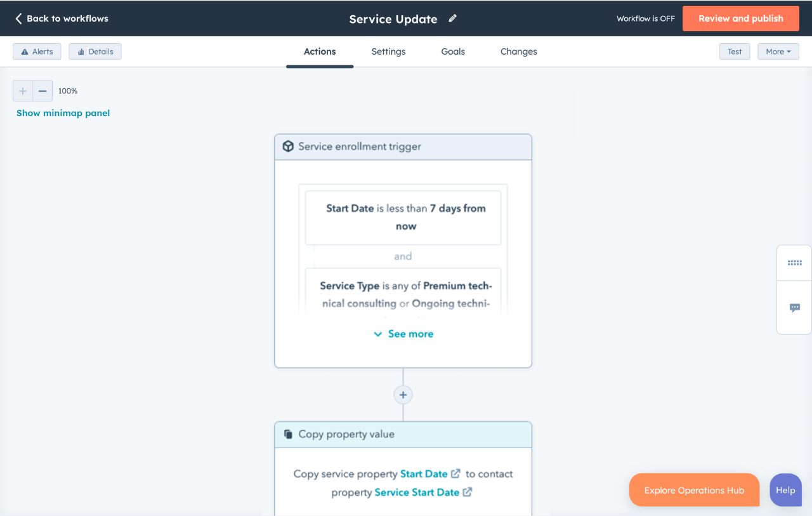Viewport: 812px width, 516px height.
Task: Click the Test button
Action: (735, 51)
